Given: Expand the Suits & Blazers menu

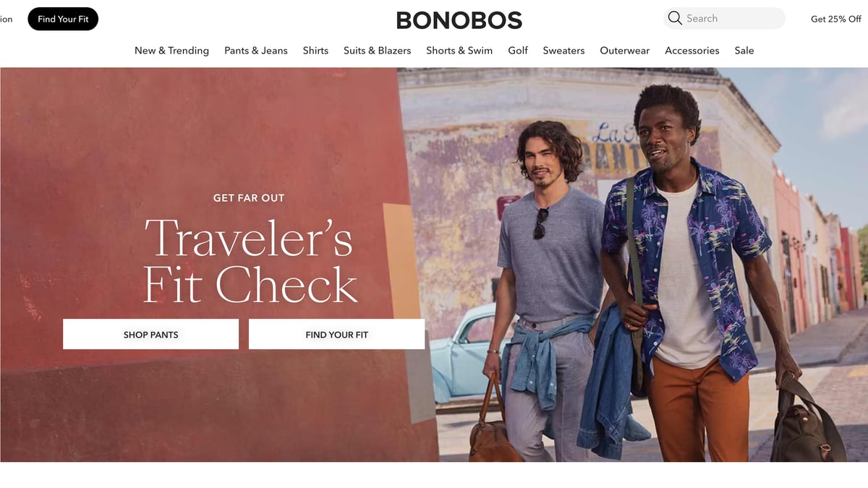Looking at the screenshot, I should [x=377, y=51].
